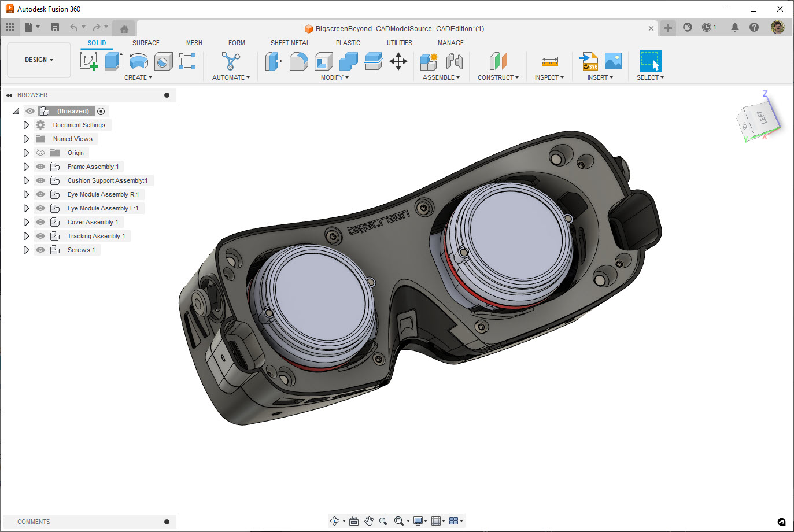The width and height of the screenshot is (794, 532).
Task: Switch to the PLASTIC tab
Action: [348, 43]
